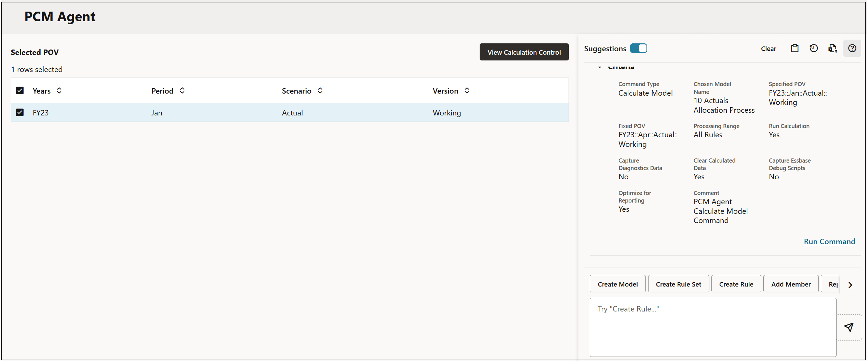This screenshot has width=868, height=361.
Task: Turn off the Suggestions toggle
Action: (639, 48)
